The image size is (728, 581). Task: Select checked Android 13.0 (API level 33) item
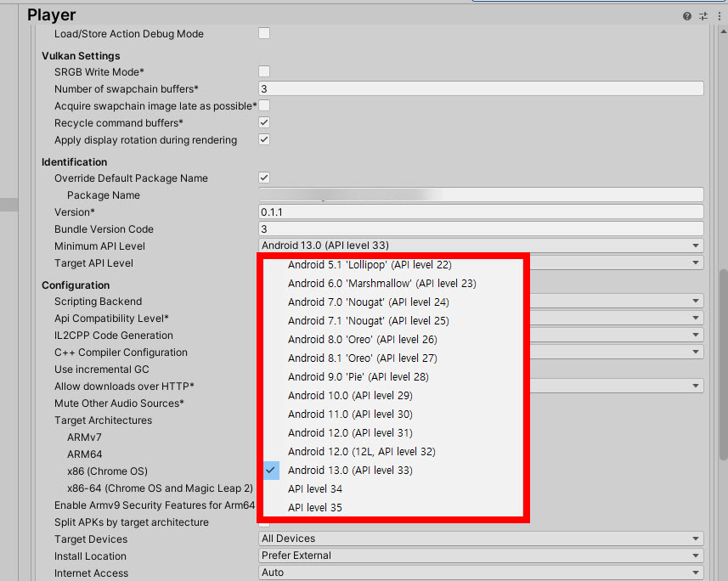(x=392, y=470)
